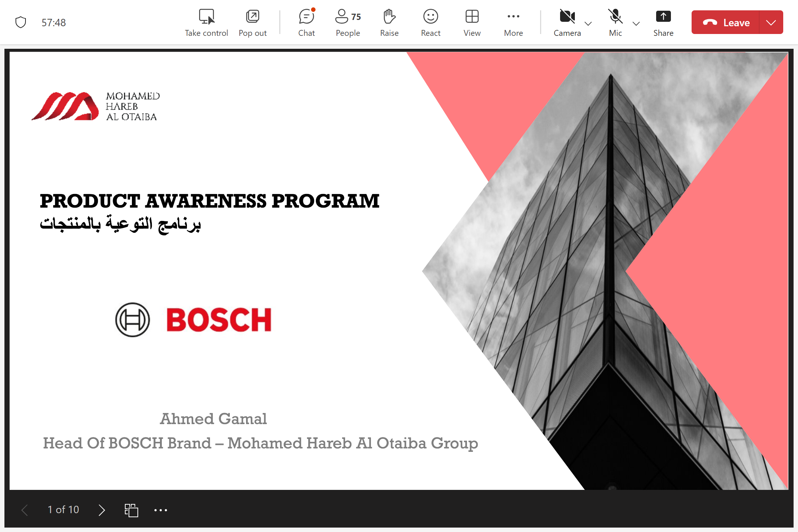798x532 pixels.
Task: Click the slide counter 1 of 10
Action: (x=63, y=510)
